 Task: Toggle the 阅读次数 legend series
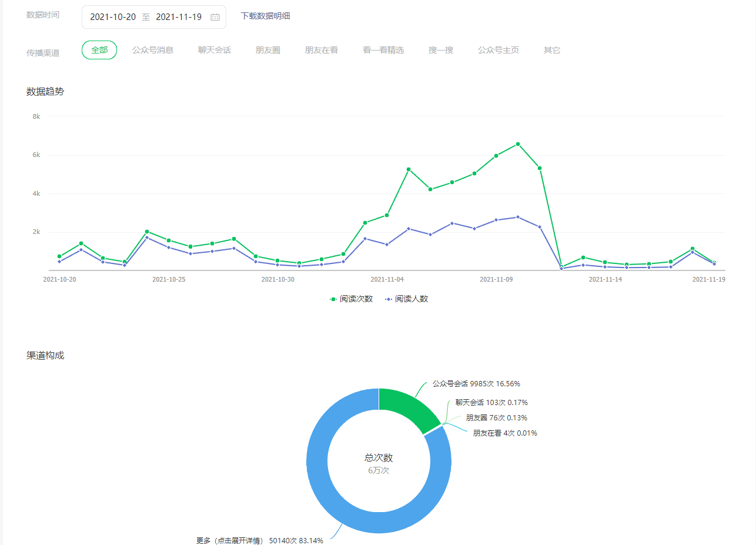[352, 299]
